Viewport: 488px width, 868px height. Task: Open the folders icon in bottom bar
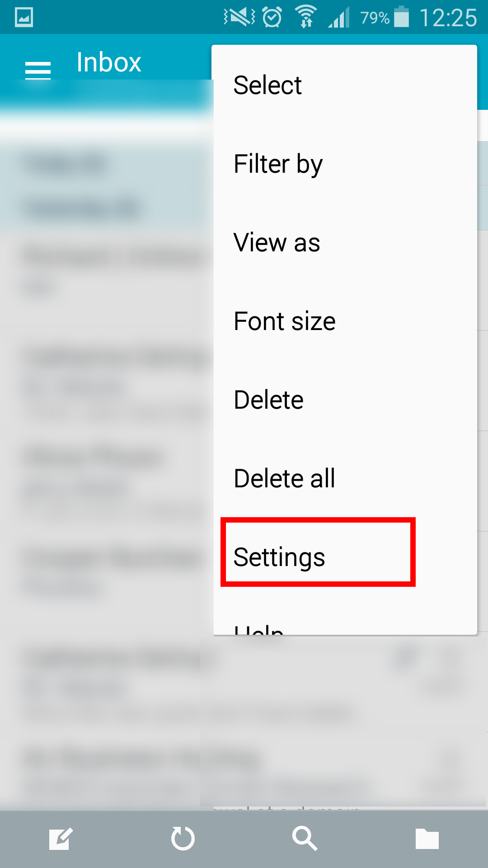coord(427,839)
